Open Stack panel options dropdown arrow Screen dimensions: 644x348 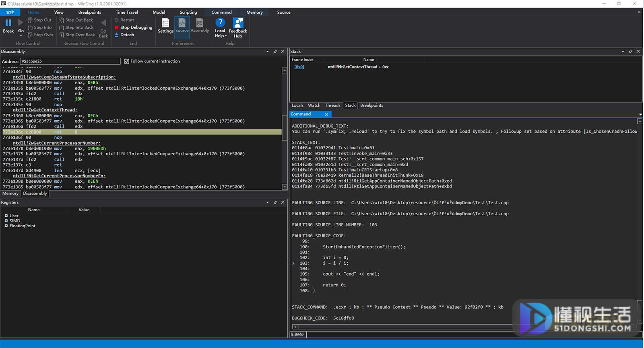pyautogui.click(x=623, y=51)
